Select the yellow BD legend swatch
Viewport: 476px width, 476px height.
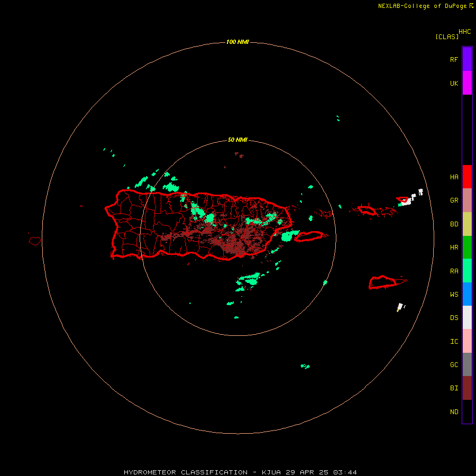click(x=467, y=224)
